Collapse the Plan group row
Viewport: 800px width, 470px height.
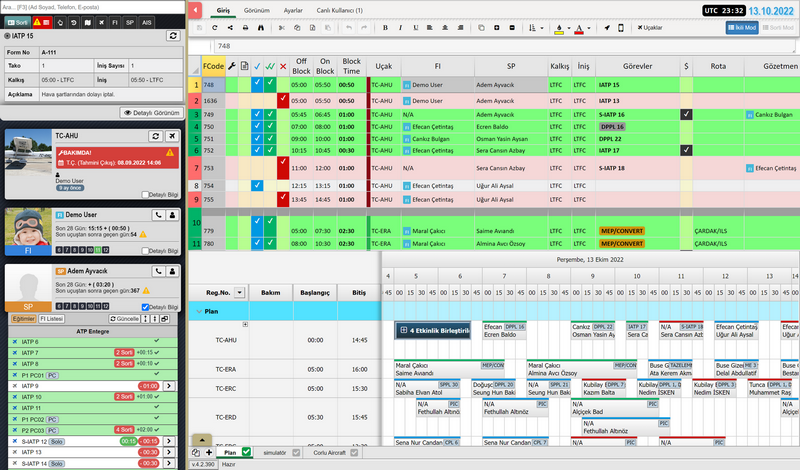(198, 311)
